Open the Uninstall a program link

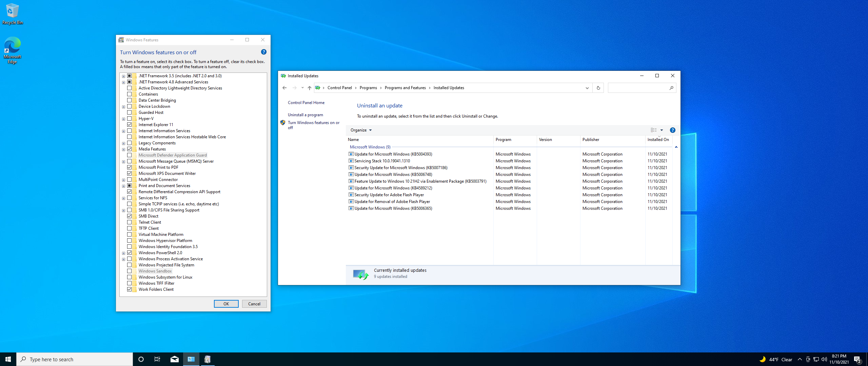pos(305,115)
